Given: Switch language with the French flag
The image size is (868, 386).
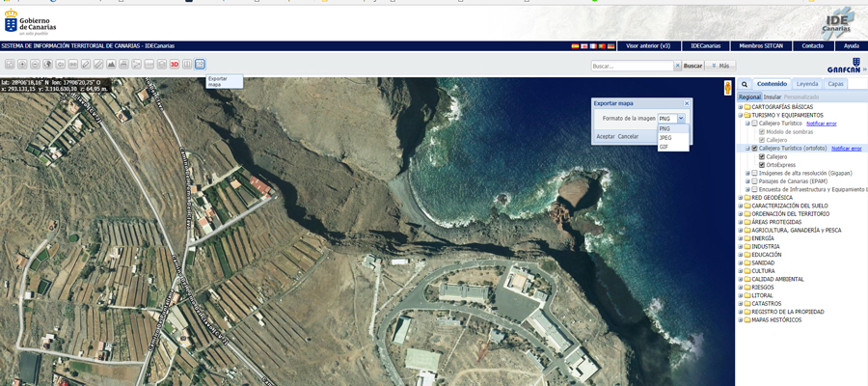Looking at the screenshot, I should point(593,46).
